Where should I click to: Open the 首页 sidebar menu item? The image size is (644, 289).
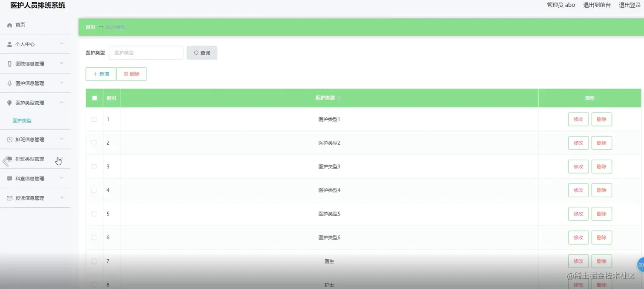point(35,25)
